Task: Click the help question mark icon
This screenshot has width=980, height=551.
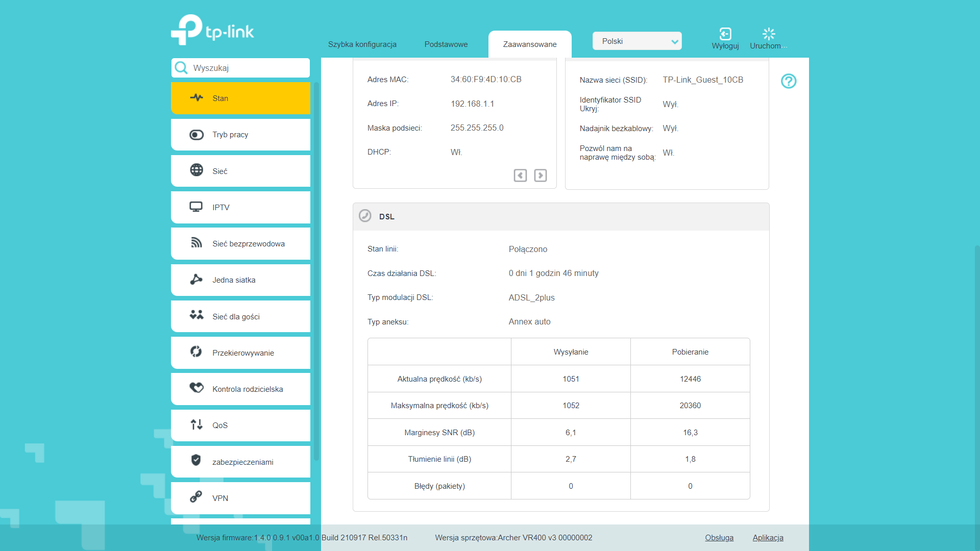Action: point(789,81)
